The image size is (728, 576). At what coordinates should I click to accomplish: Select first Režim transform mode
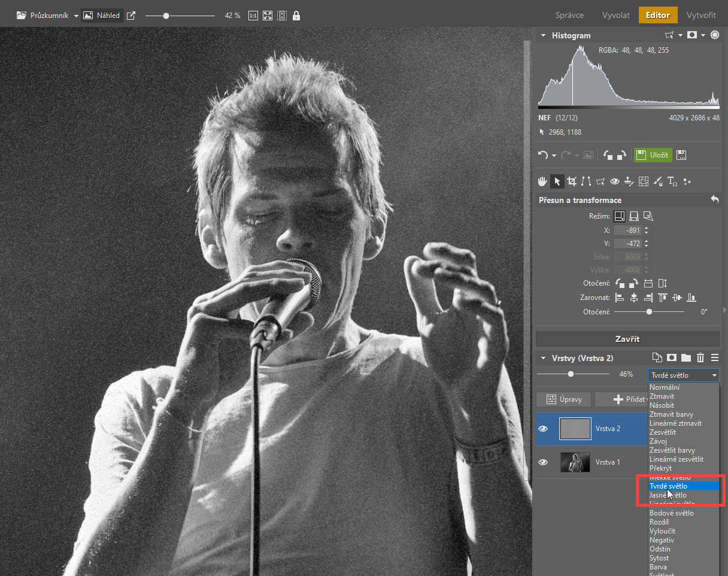[x=620, y=216]
